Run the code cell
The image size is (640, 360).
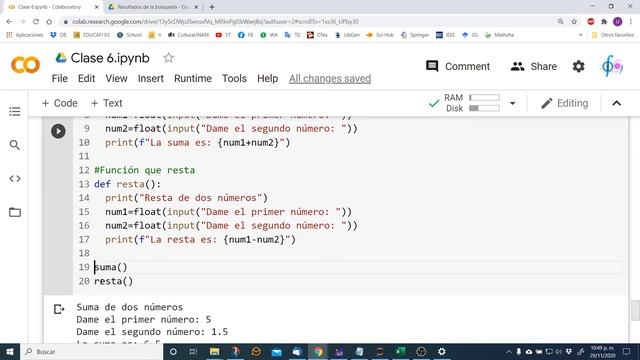click(58, 131)
